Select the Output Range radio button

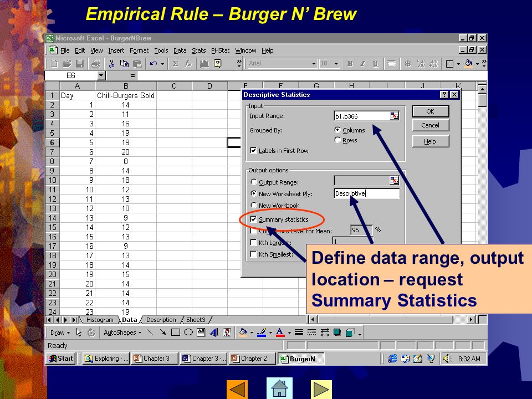[x=253, y=182]
